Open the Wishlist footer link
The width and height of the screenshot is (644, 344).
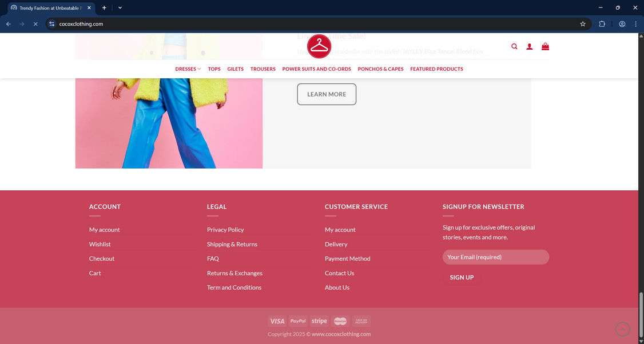coord(100,244)
